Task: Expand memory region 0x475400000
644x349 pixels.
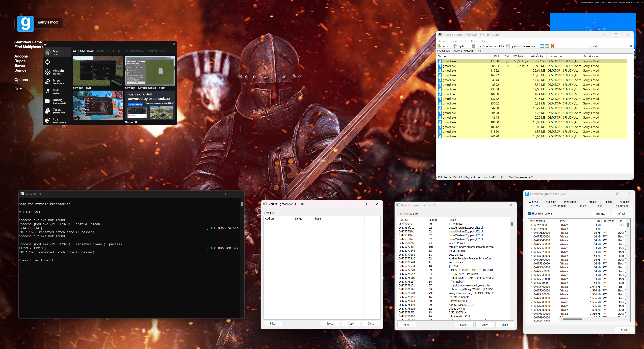Action: click(531, 287)
